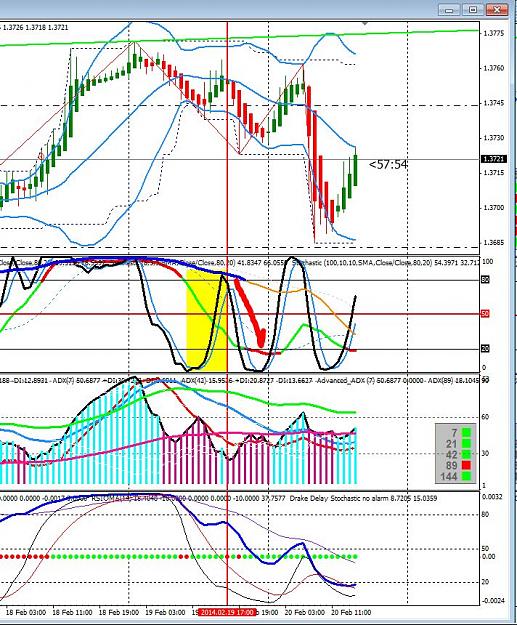Screen dimensions: 517x625
Task: Click the 1.3685 price scale label
Action: [x=493, y=242]
